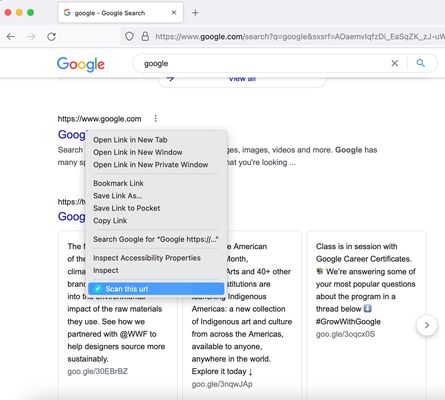The width and height of the screenshot is (445, 400).
Task: Open the goo.gle/3oqcx0S link
Action: (345, 334)
